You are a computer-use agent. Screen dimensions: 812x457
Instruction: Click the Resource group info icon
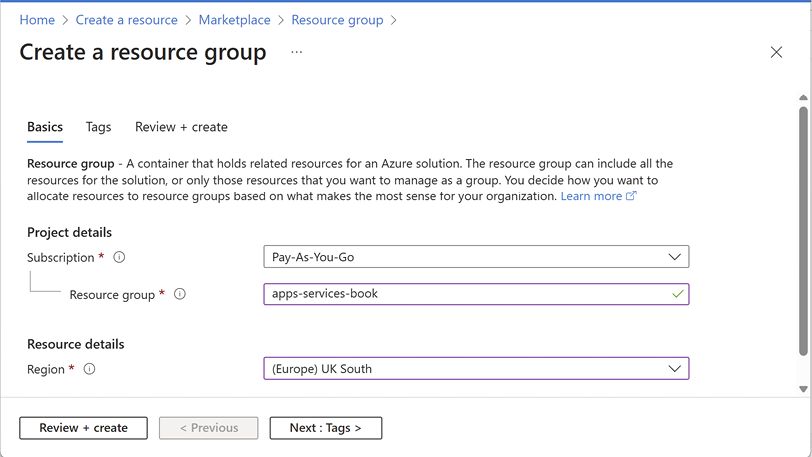tap(180, 294)
